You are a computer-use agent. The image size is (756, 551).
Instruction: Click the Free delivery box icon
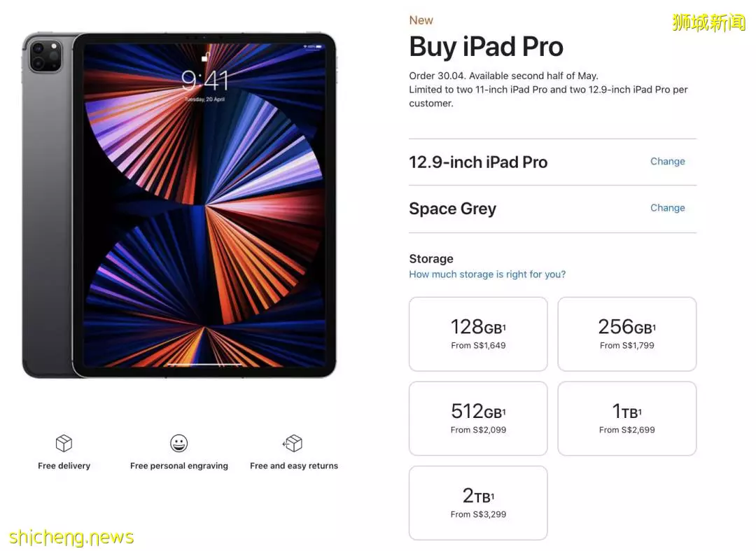64,443
